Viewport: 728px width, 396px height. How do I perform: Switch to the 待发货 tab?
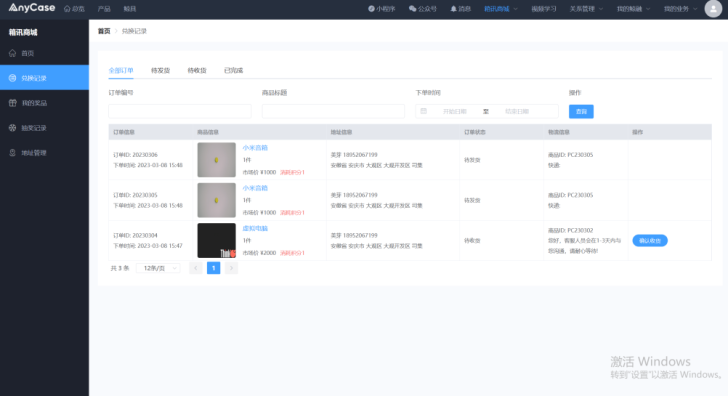[x=160, y=71]
